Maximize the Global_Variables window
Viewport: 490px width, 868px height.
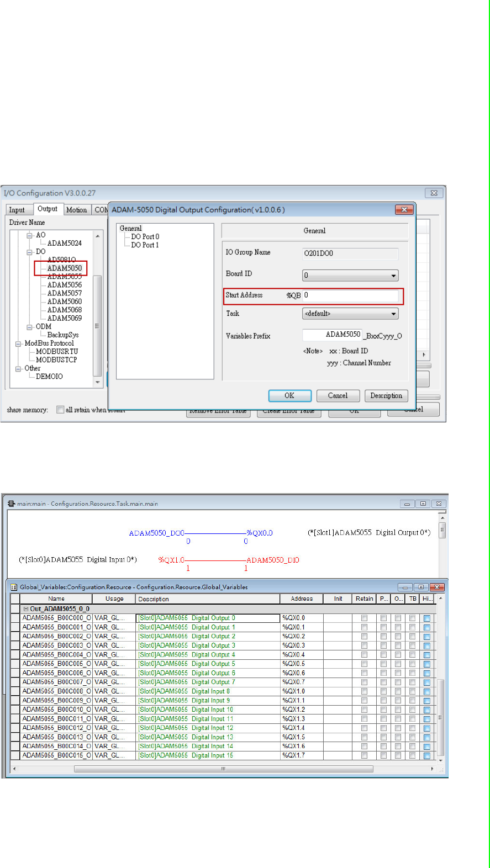pyautogui.click(x=421, y=587)
